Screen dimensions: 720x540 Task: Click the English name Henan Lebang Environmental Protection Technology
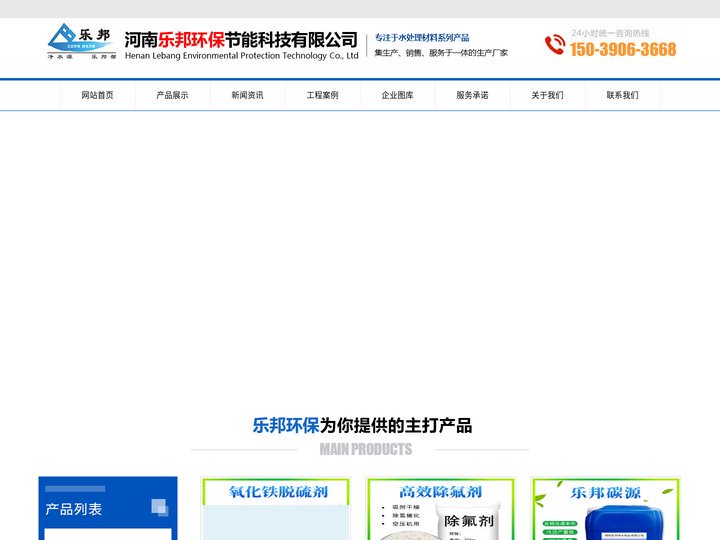242,56
